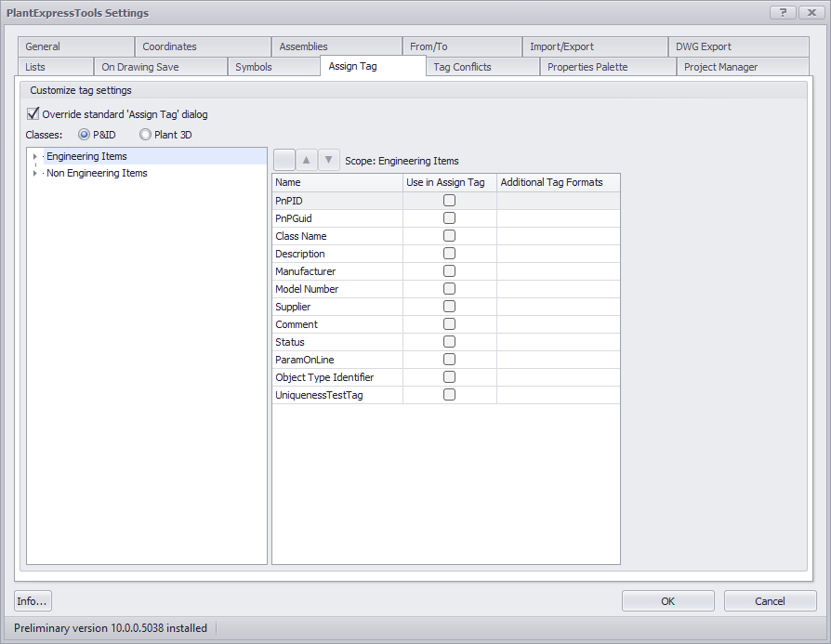This screenshot has height=644, width=831.
Task: Go to the DWG Export tab
Action: (739, 46)
